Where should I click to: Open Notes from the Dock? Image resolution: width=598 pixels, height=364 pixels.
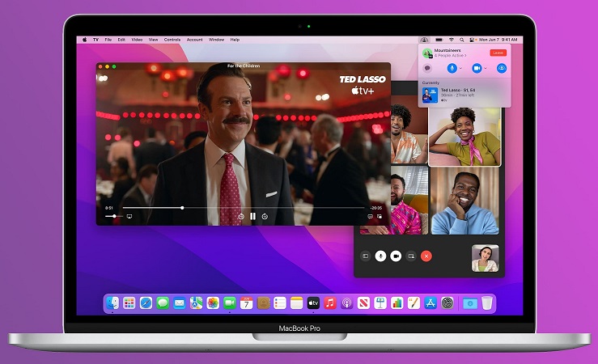click(296, 303)
